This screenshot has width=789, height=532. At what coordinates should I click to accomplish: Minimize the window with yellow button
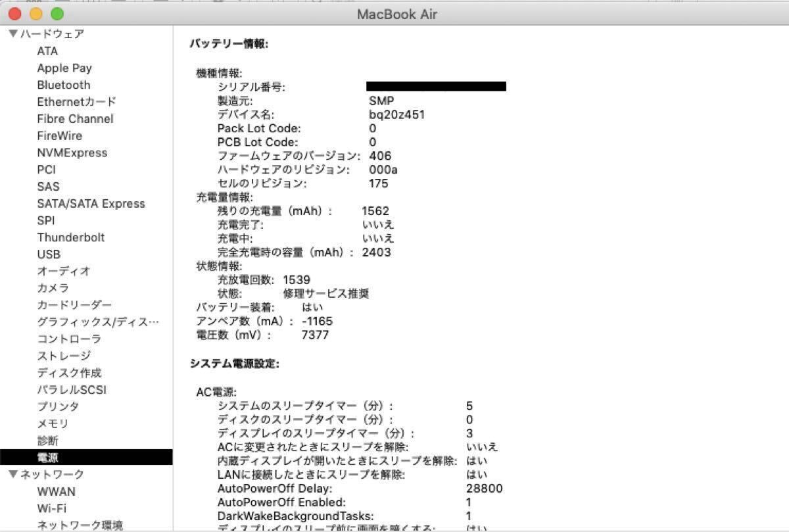tap(36, 13)
